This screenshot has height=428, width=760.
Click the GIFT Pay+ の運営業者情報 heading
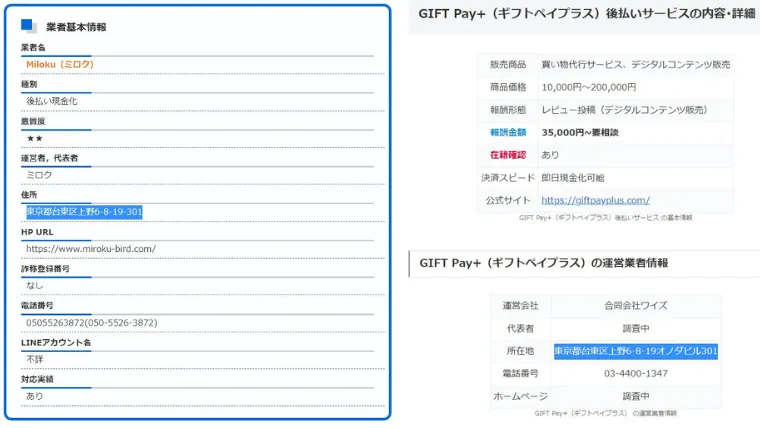543,263
